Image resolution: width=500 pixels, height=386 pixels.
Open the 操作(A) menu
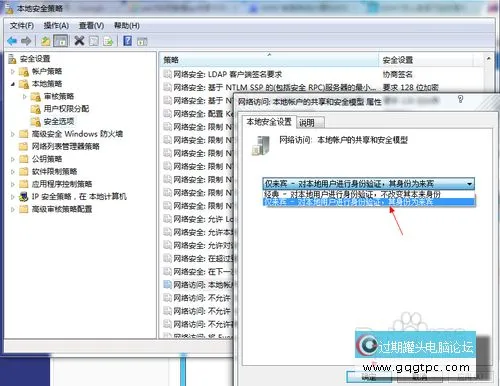coord(56,26)
